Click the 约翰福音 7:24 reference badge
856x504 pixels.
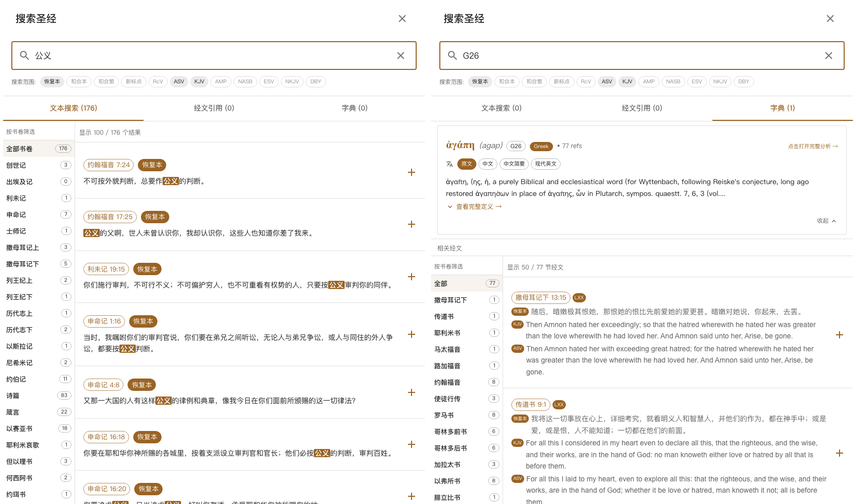[x=109, y=165]
